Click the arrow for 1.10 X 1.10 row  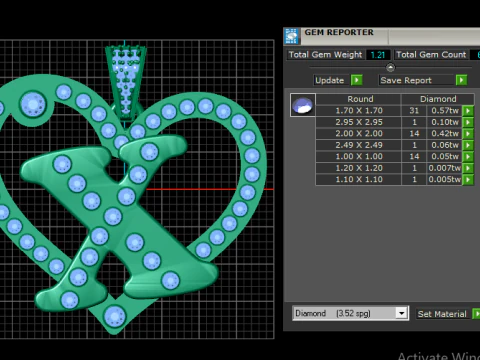click(x=468, y=180)
